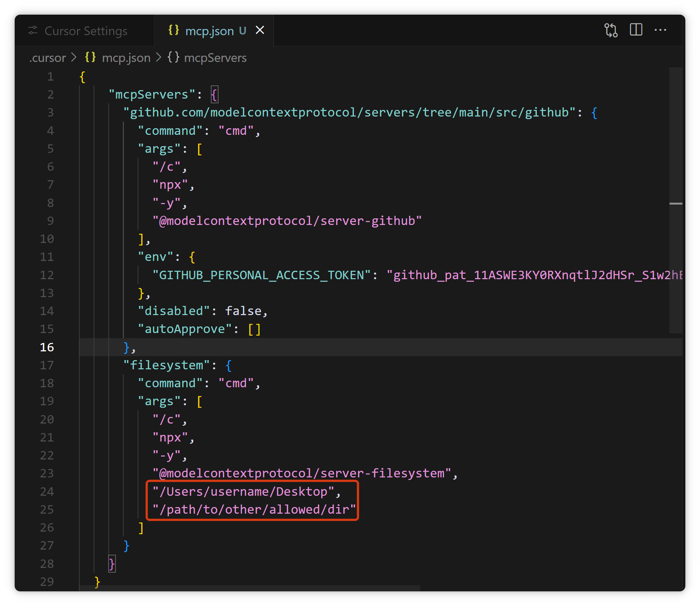Screen dimensions: 700x606
Task: Expand the mcpServers breadcrumb symbol list
Action: [215, 58]
